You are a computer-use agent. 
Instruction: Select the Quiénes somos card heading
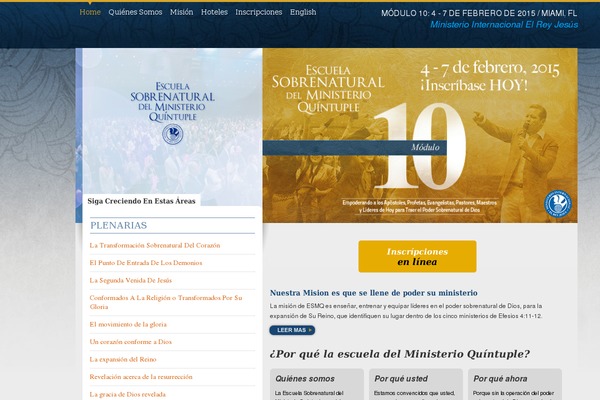[x=305, y=379]
